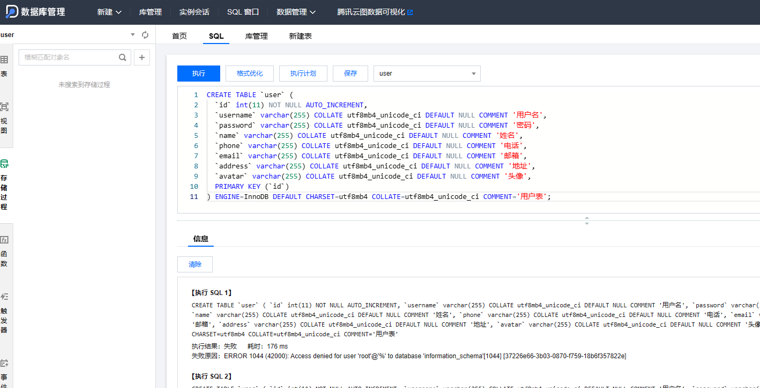Expand the sidebar user database selector

click(x=133, y=35)
